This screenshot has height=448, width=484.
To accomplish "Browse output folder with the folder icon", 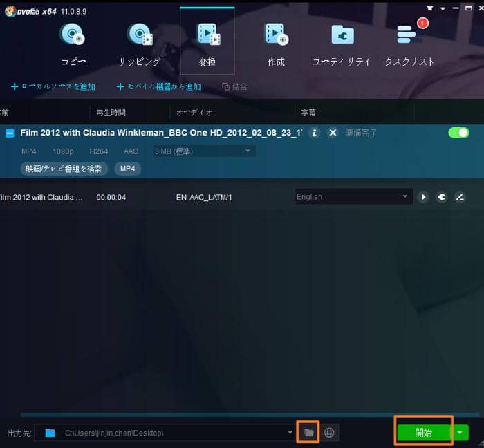I will pos(308,432).
